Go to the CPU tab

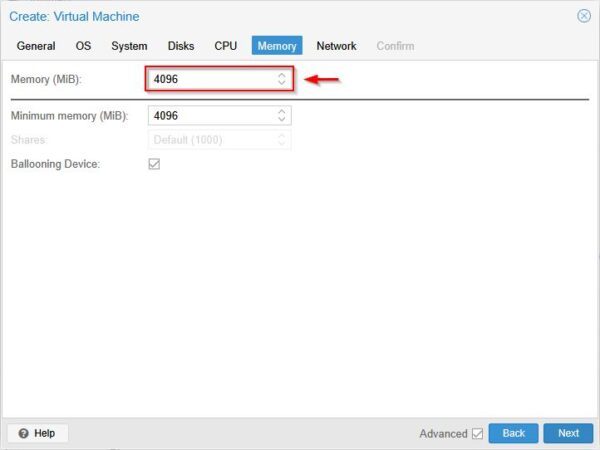click(225, 46)
